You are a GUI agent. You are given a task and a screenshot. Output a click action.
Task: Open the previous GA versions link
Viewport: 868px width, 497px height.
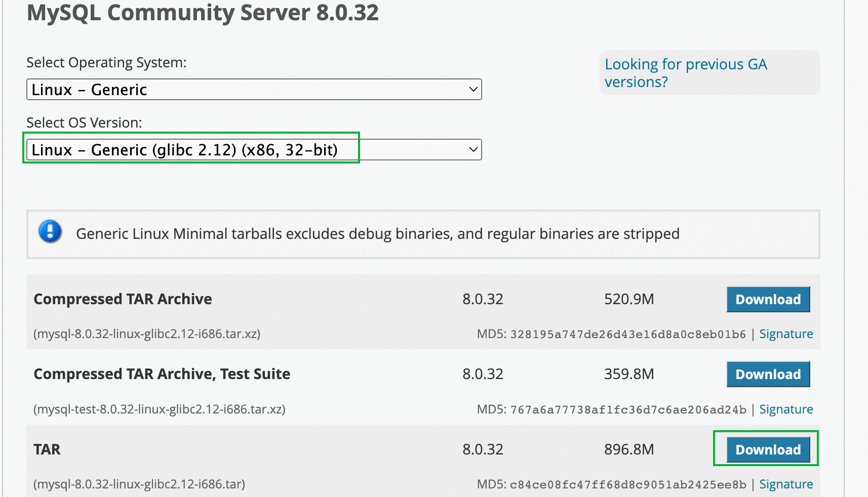[x=686, y=73]
